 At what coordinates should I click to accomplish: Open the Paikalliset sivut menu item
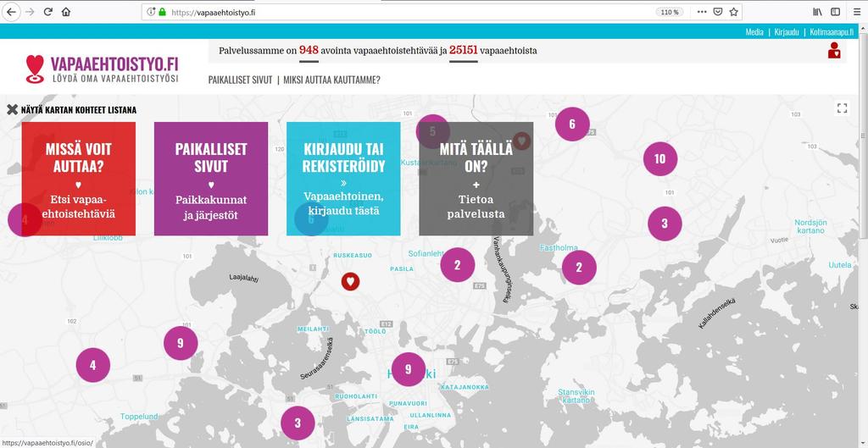point(240,80)
